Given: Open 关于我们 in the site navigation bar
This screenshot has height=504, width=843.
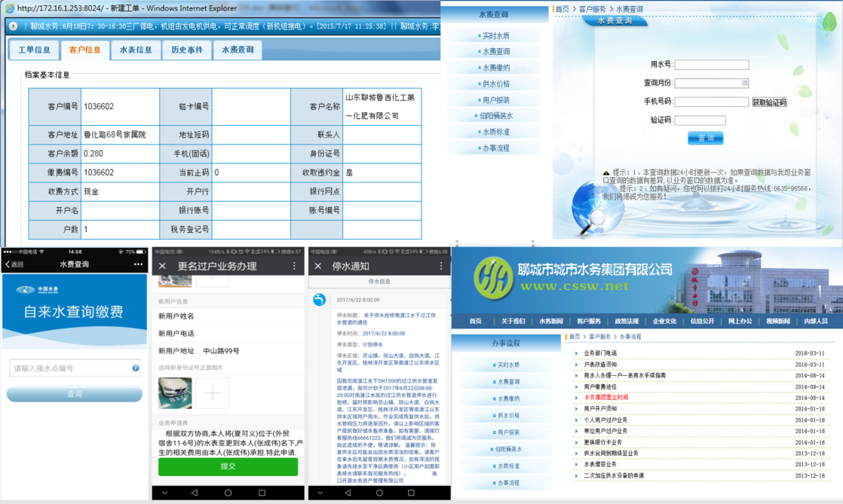Looking at the screenshot, I should point(513,322).
